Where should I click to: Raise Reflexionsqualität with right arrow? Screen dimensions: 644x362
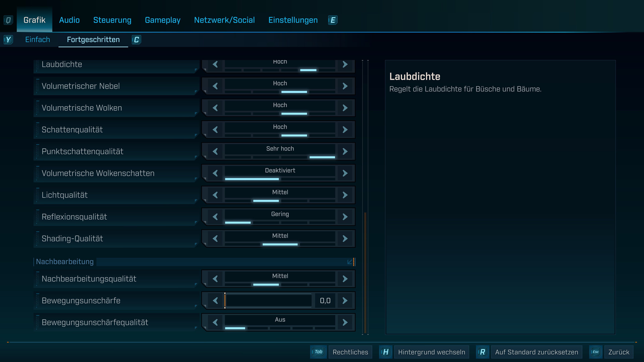pyautogui.click(x=345, y=217)
